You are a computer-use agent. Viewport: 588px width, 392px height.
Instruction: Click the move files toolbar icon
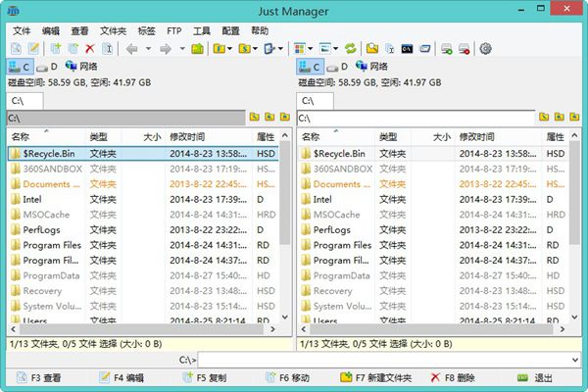(x=73, y=48)
